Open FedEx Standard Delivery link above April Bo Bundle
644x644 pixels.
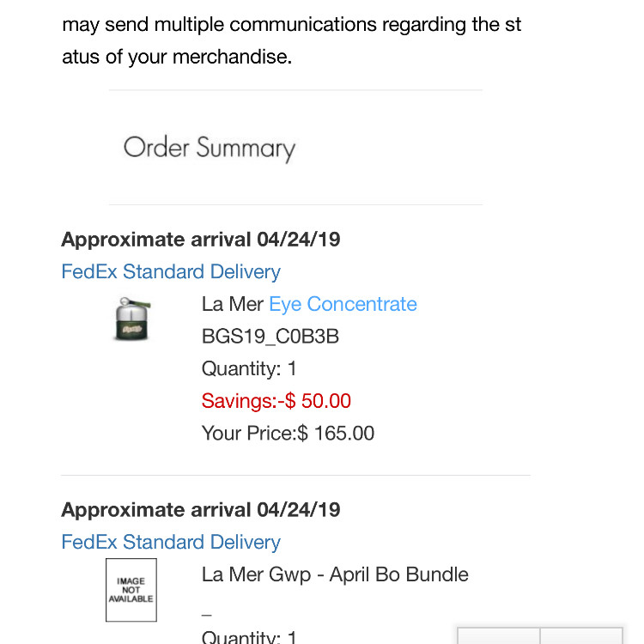click(171, 542)
